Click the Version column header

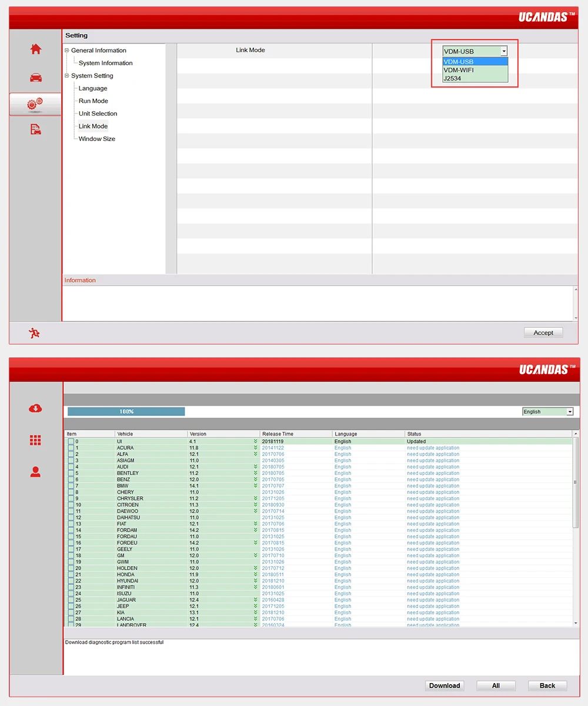pos(223,434)
